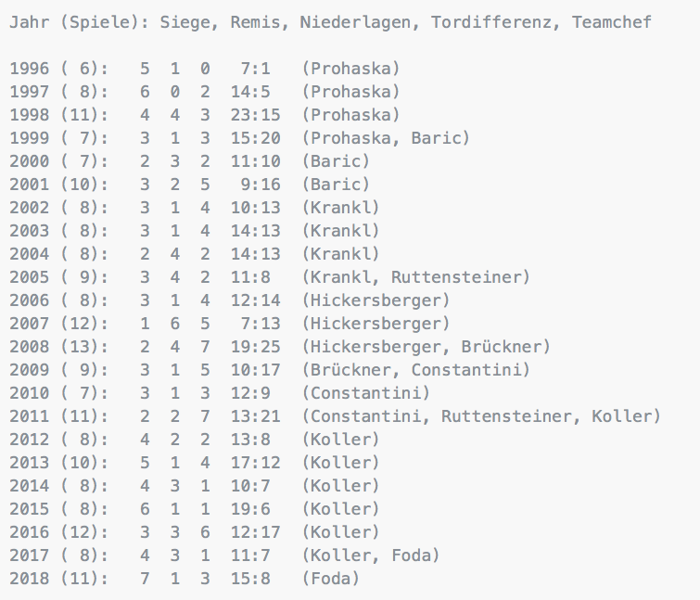Click the 12:9 score in 2010 row
This screenshot has height=600, width=700.
250,394
